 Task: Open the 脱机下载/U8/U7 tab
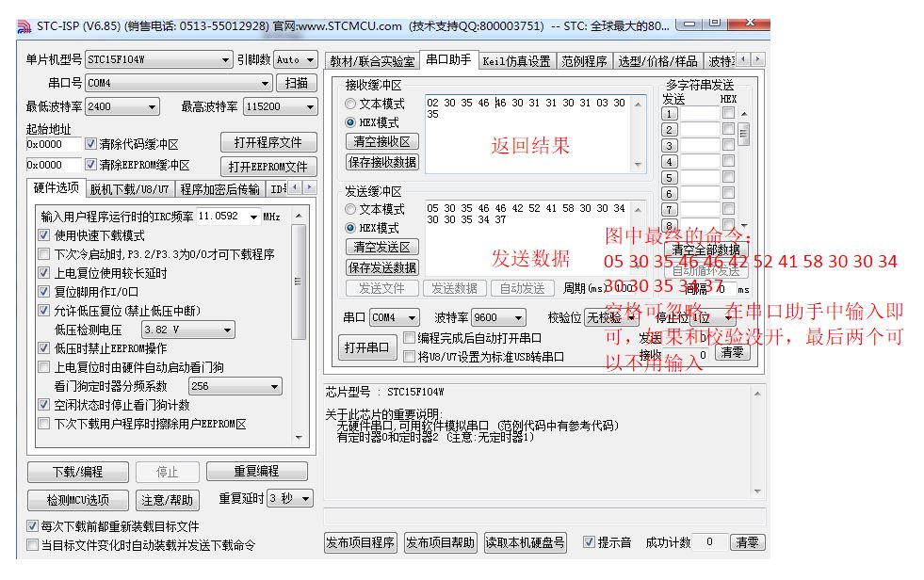click(x=130, y=189)
